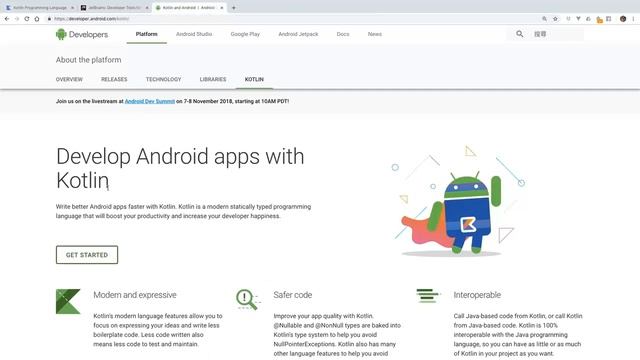
Task: Click the browser back arrow
Action: (x=7, y=19)
